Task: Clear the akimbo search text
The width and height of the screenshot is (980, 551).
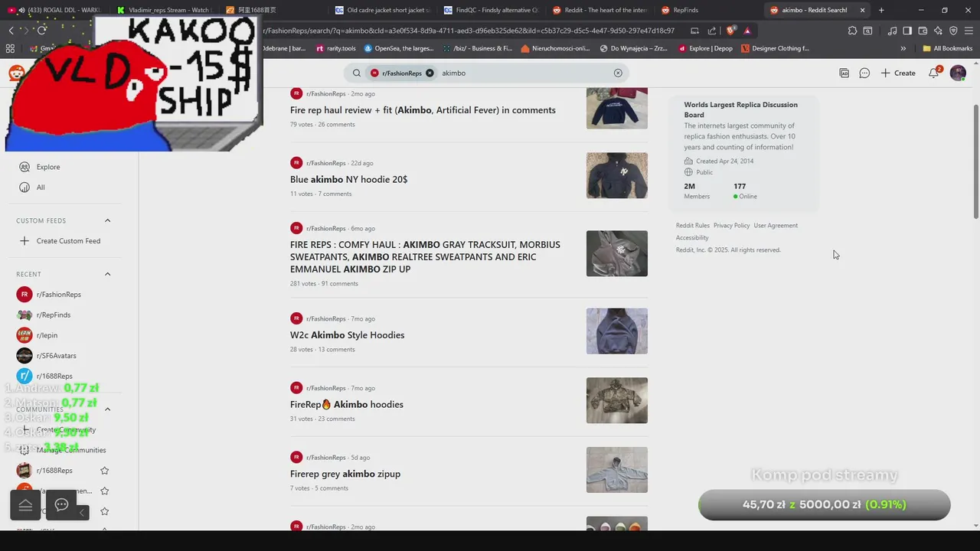Action: 618,73
